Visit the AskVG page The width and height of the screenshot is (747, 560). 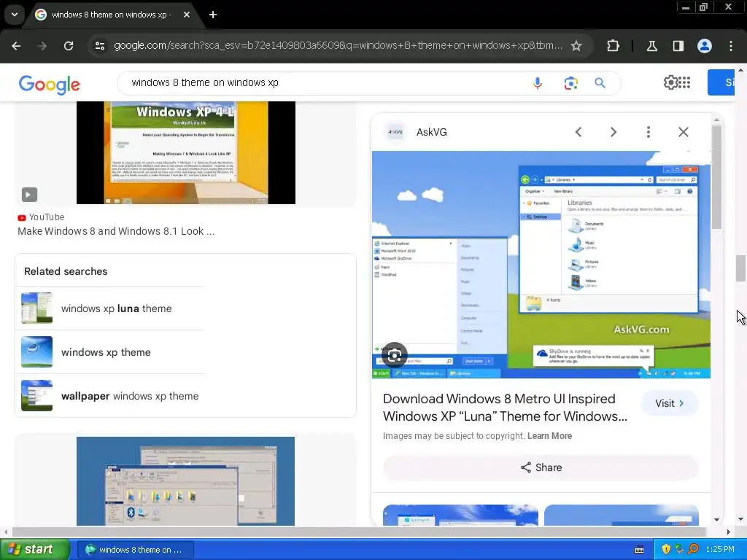click(x=670, y=403)
